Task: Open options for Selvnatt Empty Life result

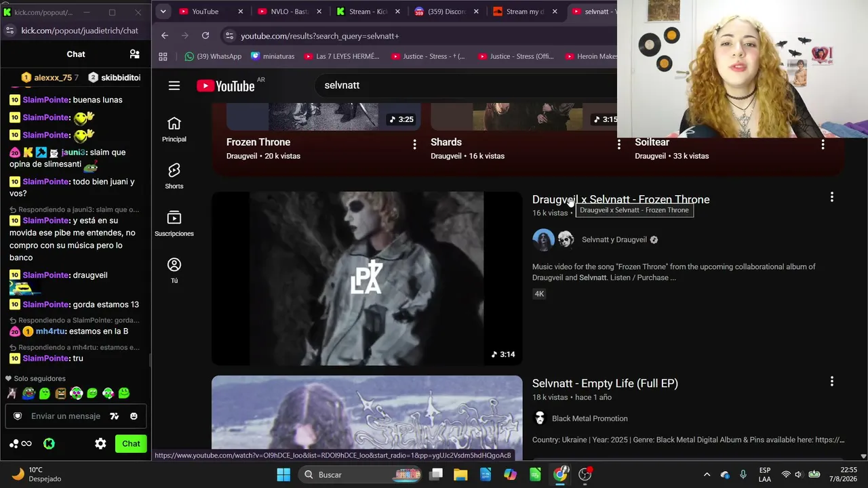Action: (832, 382)
